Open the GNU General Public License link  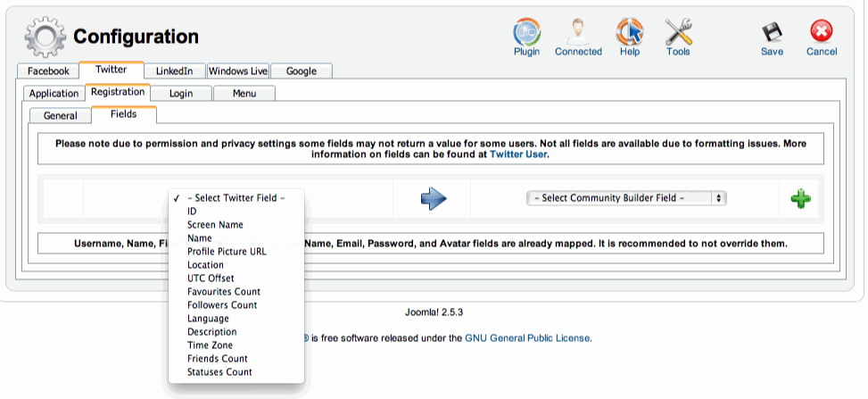pyautogui.click(x=527, y=337)
